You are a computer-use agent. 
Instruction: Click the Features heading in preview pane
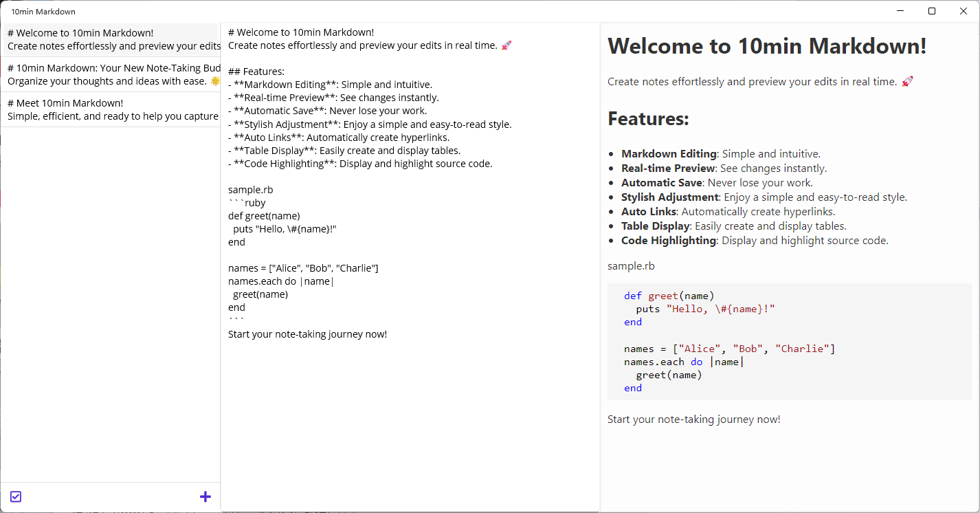coord(648,118)
